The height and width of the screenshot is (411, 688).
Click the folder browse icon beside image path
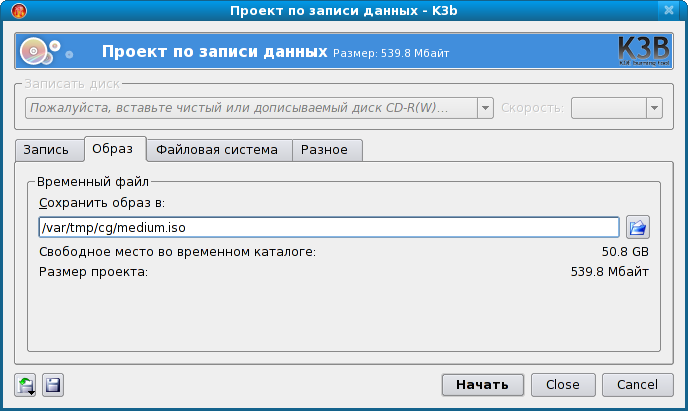(638, 227)
